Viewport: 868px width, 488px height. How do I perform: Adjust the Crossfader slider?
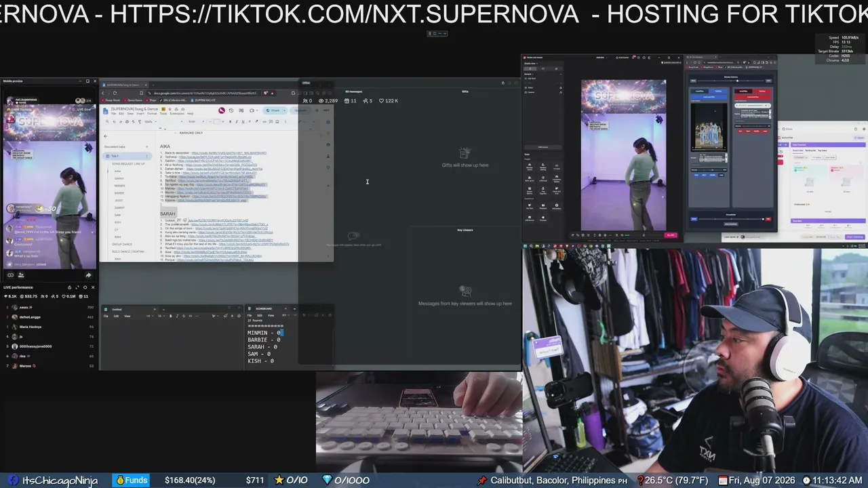[x=730, y=219]
